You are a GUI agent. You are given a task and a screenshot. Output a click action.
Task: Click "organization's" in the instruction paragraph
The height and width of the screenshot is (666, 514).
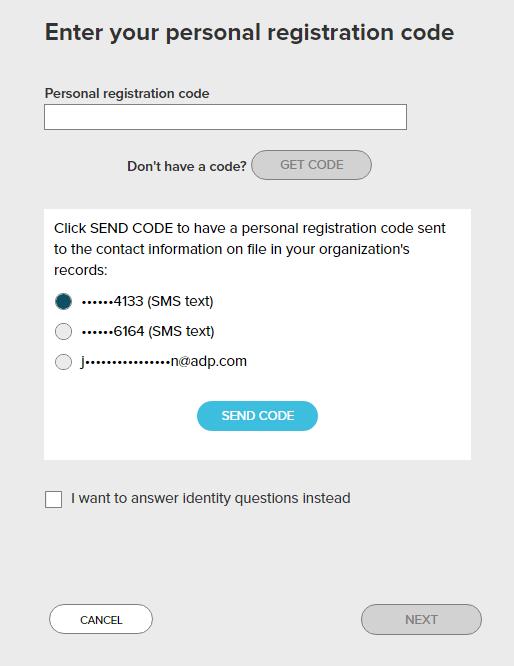point(364,249)
